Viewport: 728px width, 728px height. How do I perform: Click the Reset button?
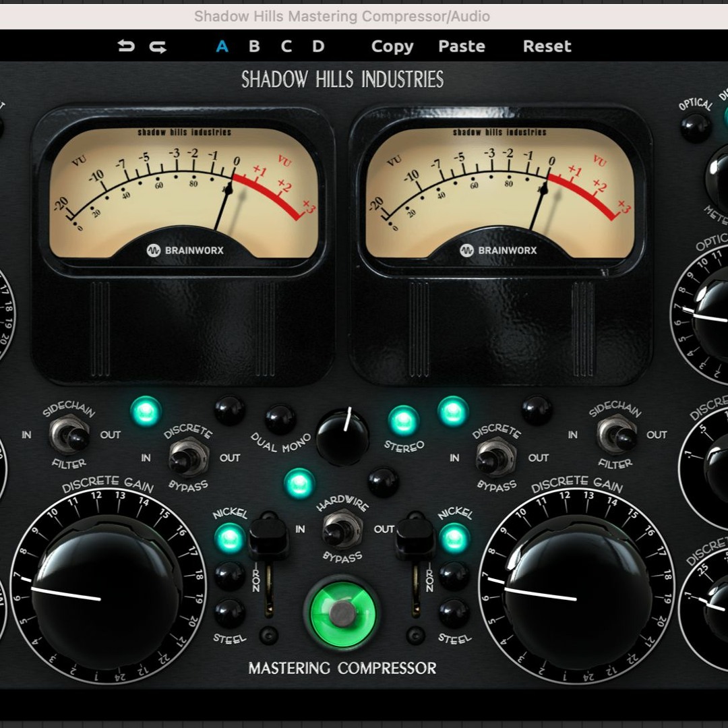[547, 47]
